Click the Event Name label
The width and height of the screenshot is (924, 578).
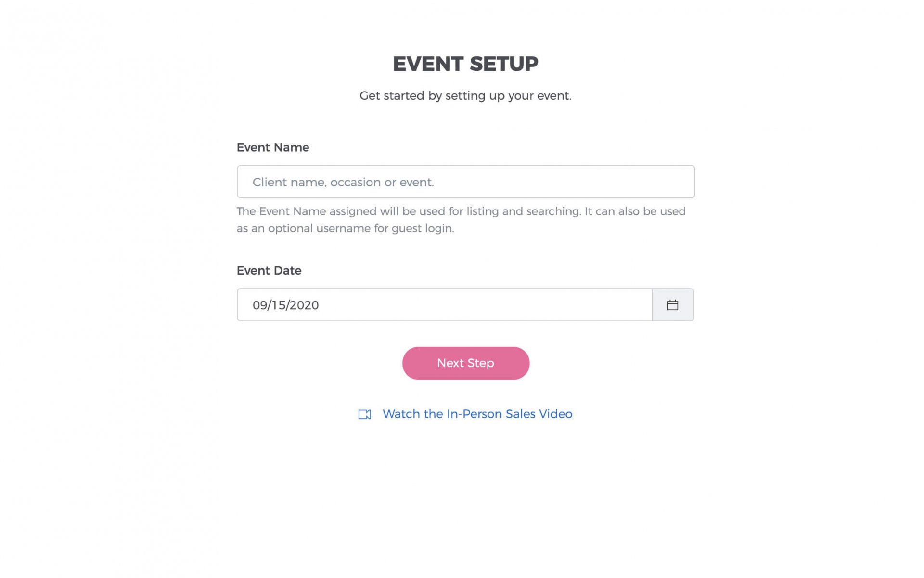(273, 147)
